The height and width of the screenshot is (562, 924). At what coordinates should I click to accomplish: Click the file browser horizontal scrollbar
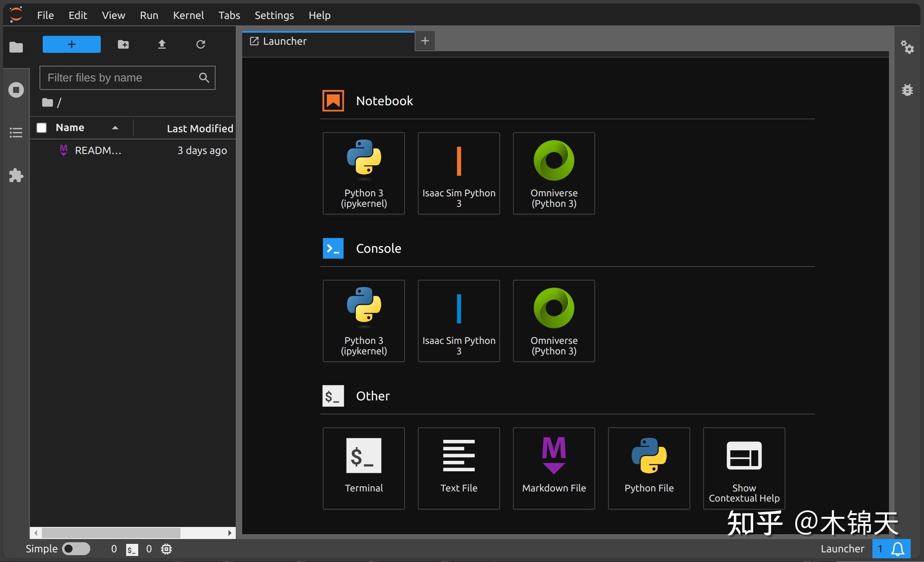coord(111,533)
